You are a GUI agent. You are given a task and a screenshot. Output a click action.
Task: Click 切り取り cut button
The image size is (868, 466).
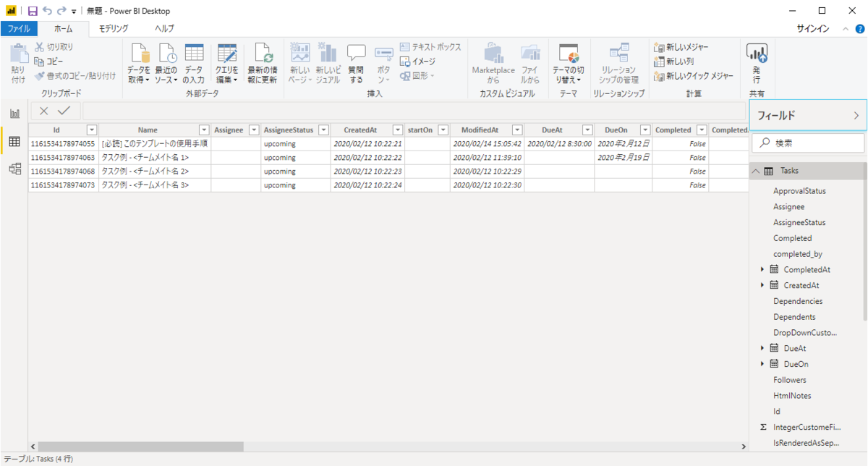54,46
